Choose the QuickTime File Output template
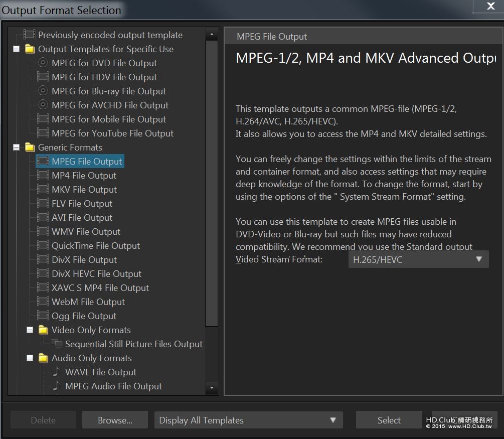This screenshot has height=439, width=504. (96, 246)
